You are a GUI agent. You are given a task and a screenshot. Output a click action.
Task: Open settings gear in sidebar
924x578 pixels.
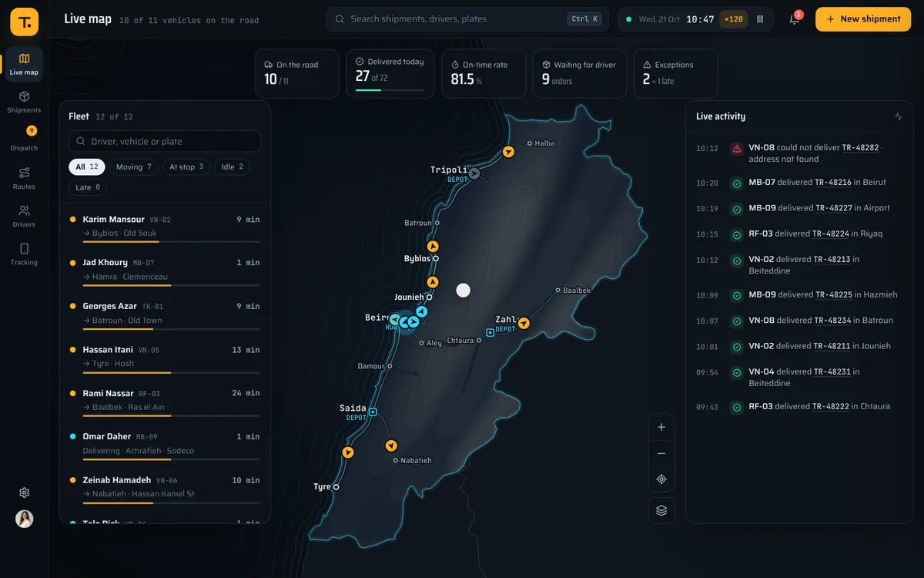(24, 492)
